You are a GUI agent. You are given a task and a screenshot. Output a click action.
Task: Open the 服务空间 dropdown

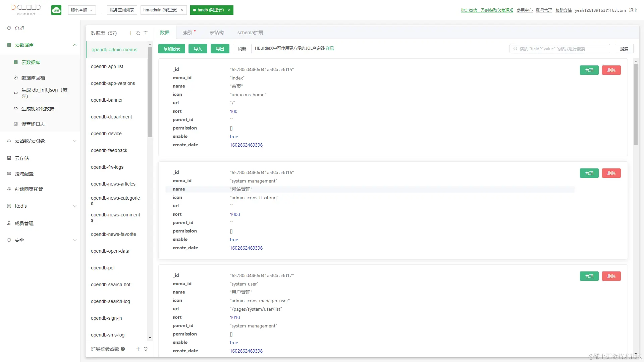coord(82,10)
